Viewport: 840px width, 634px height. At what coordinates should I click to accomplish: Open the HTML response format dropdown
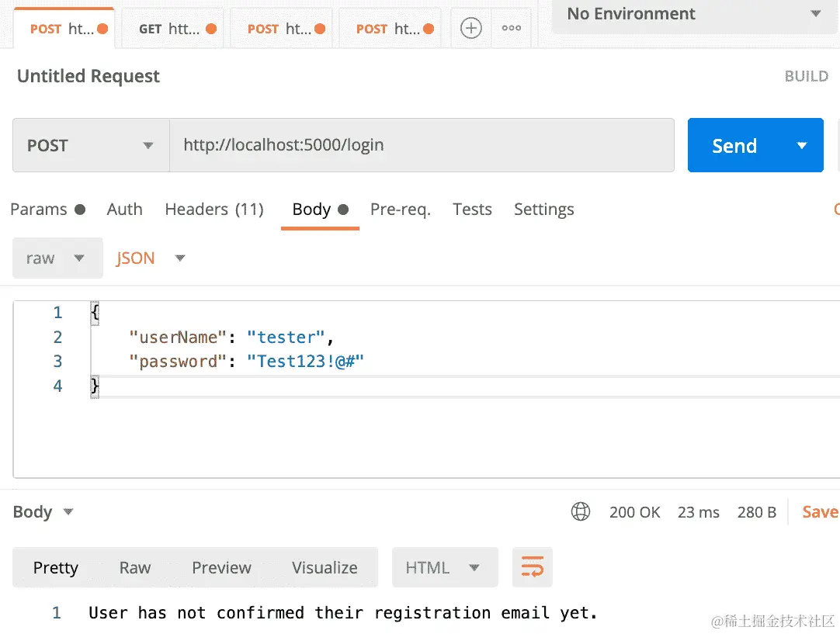[x=445, y=567]
